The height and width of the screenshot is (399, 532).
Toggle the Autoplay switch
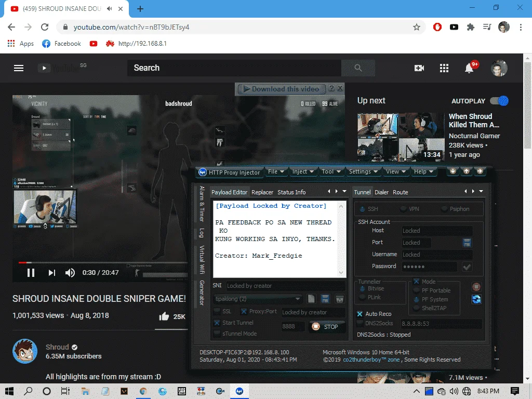(x=499, y=101)
